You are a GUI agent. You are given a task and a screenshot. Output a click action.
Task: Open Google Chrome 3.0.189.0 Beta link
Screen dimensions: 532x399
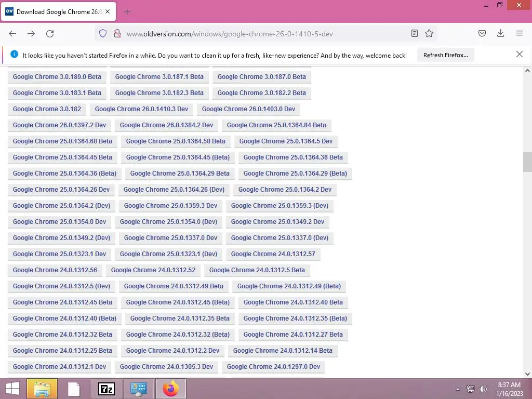click(x=57, y=77)
